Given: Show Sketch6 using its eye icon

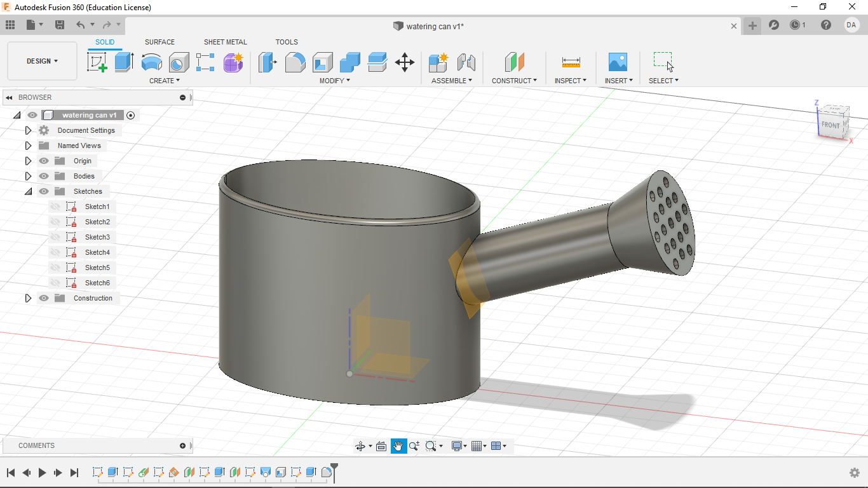Looking at the screenshot, I should pos(55,283).
